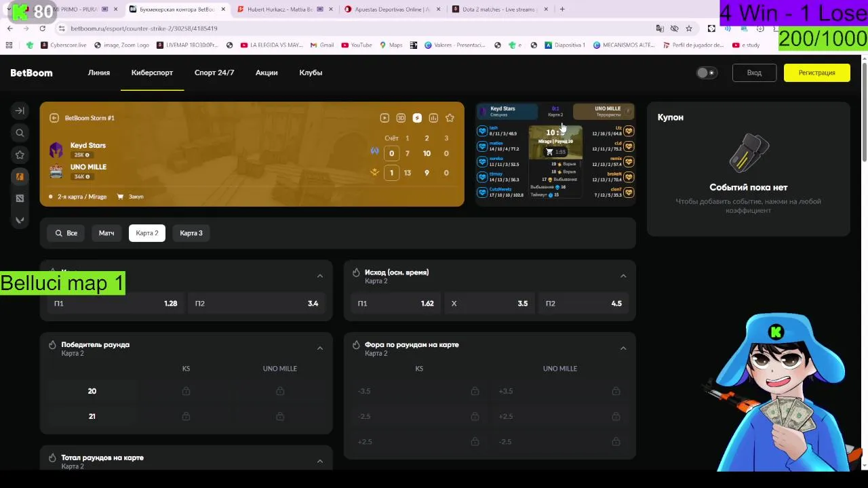Add match to favorites with star icon
The image size is (868, 488).
pos(450,118)
